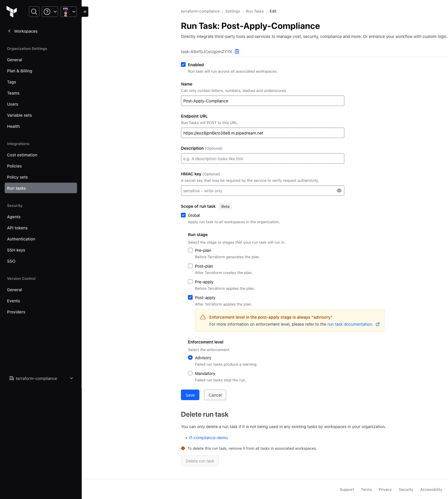
Task: Click the organization building icon
Action: [x=12, y=378]
